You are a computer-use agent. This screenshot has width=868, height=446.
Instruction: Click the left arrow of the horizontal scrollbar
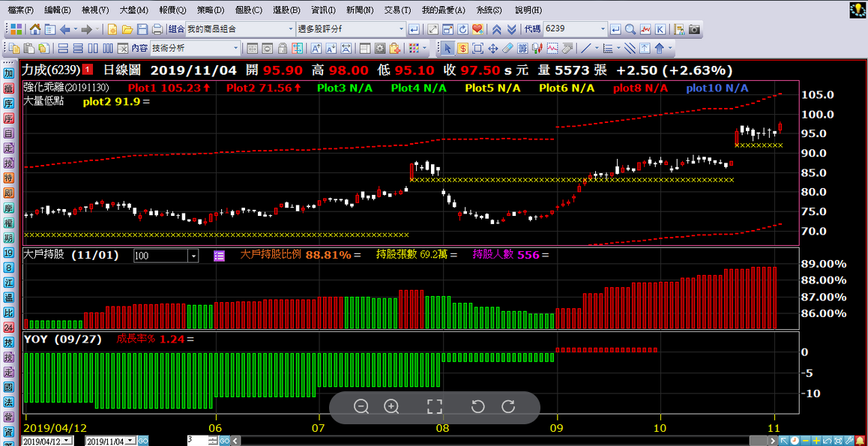click(x=235, y=441)
